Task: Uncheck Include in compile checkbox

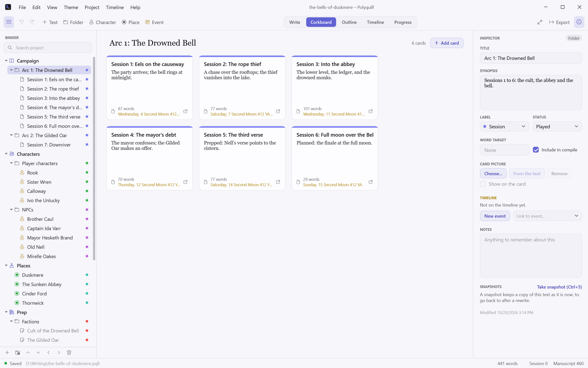Action: point(536,150)
